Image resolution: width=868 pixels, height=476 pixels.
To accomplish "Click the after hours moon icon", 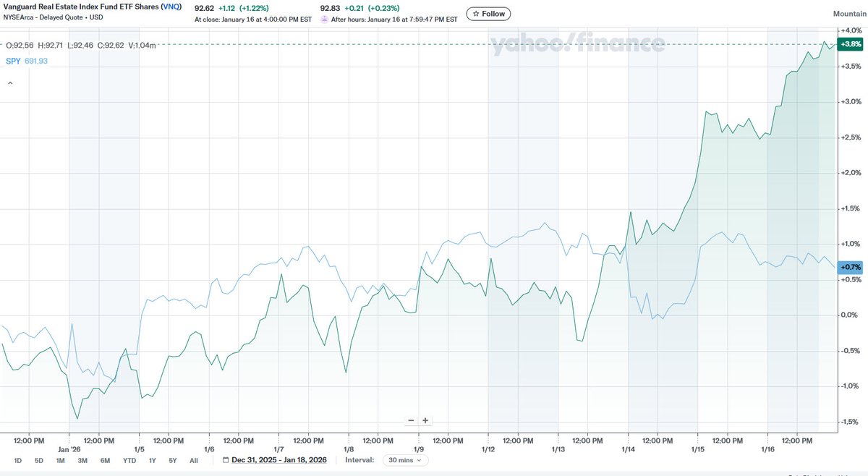I will pyautogui.click(x=324, y=20).
